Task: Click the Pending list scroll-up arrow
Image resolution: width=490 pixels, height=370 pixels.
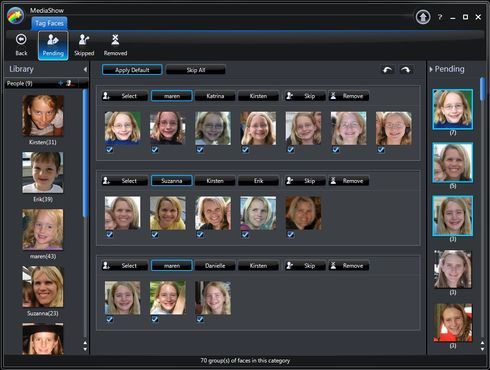Action: point(482,343)
